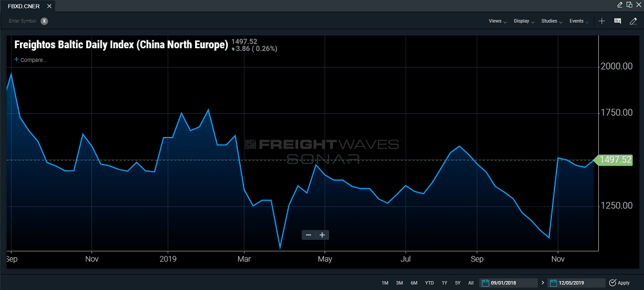Select the pencil draw tool in toolbar
644x290 pixels.
(x=633, y=21)
